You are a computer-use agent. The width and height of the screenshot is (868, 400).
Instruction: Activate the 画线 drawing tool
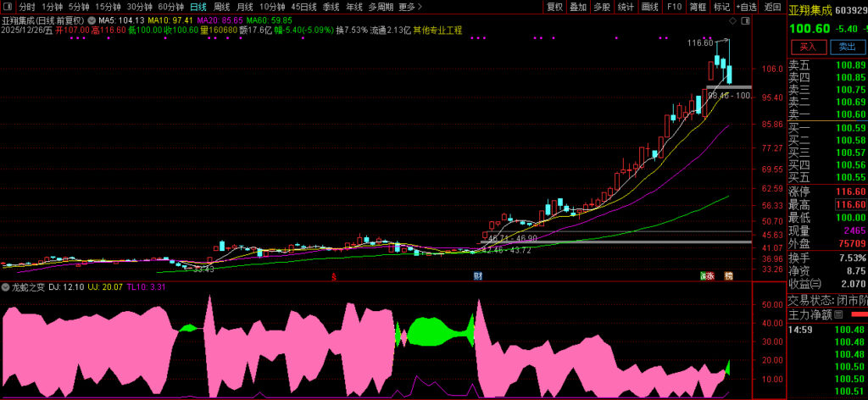[650, 7]
